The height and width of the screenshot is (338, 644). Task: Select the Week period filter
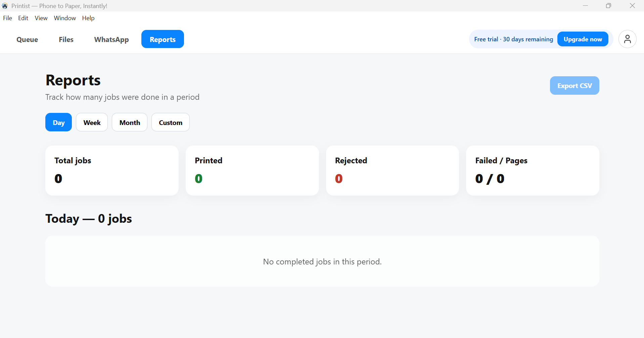[x=92, y=122]
